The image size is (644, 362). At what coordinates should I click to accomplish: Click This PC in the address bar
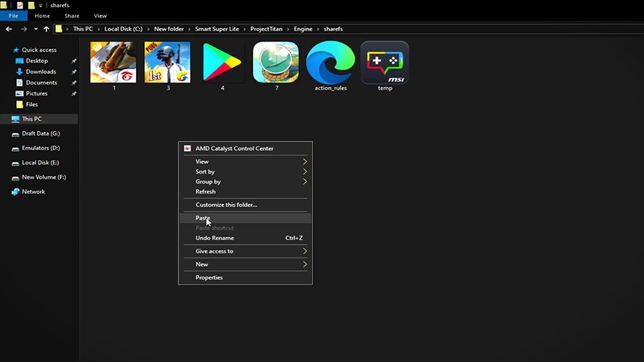click(83, 29)
